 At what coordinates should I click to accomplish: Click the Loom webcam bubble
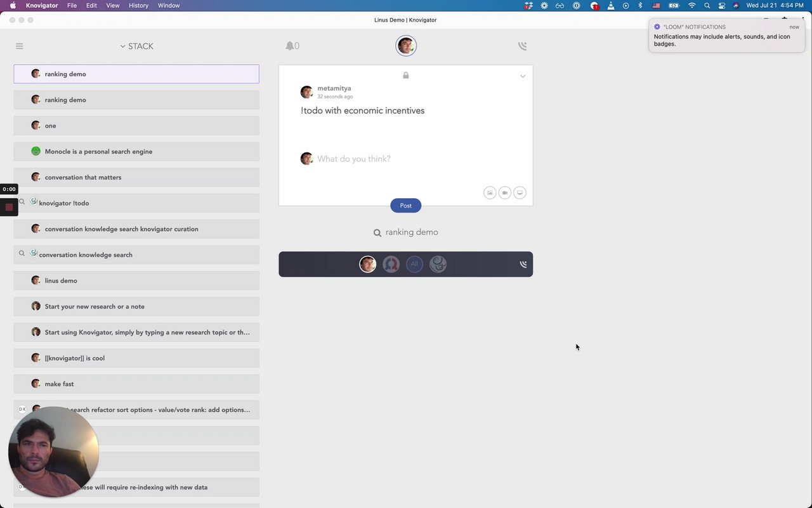53,451
